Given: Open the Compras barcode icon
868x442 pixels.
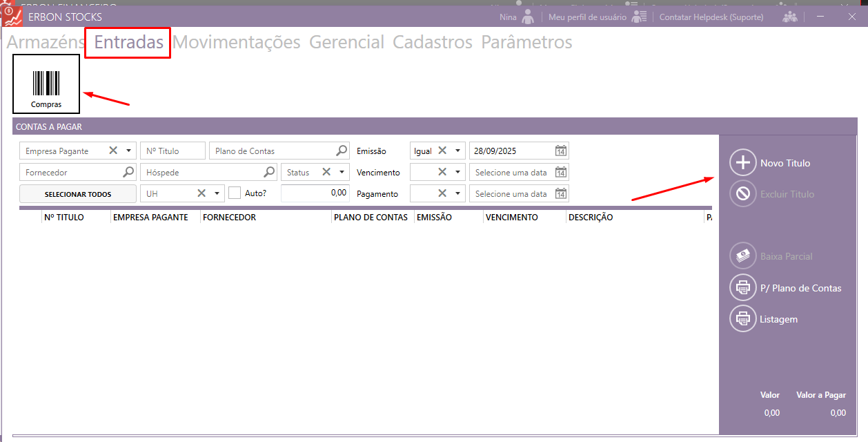Looking at the screenshot, I should click(46, 84).
